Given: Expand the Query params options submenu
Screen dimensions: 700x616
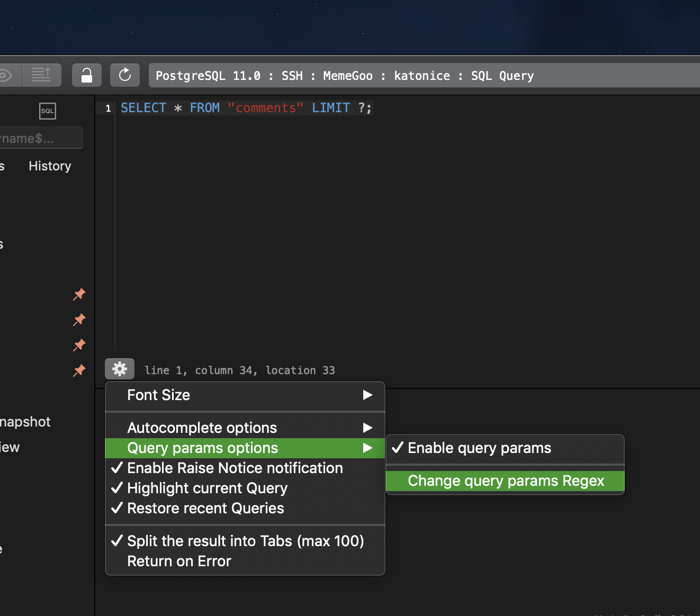Looking at the screenshot, I should (245, 448).
